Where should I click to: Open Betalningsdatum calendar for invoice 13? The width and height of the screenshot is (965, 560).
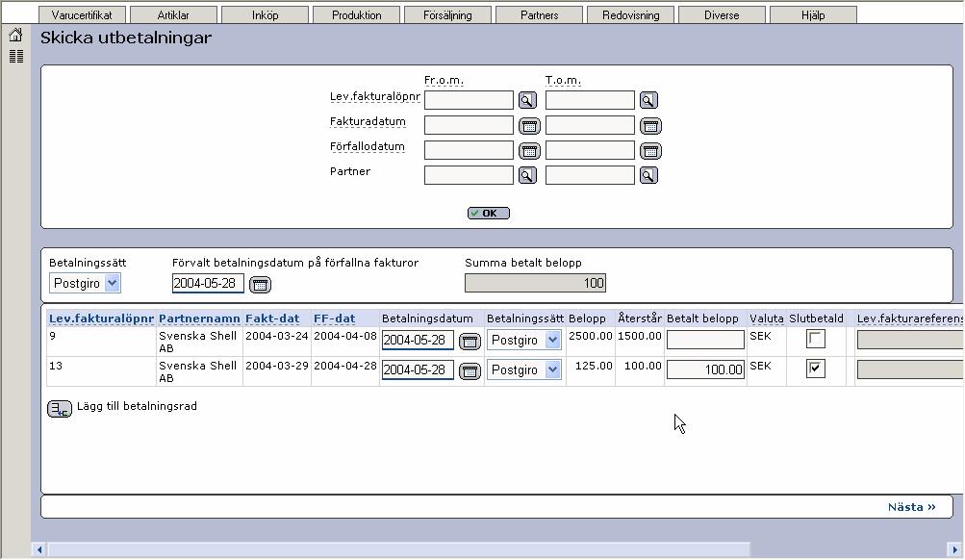click(x=470, y=371)
